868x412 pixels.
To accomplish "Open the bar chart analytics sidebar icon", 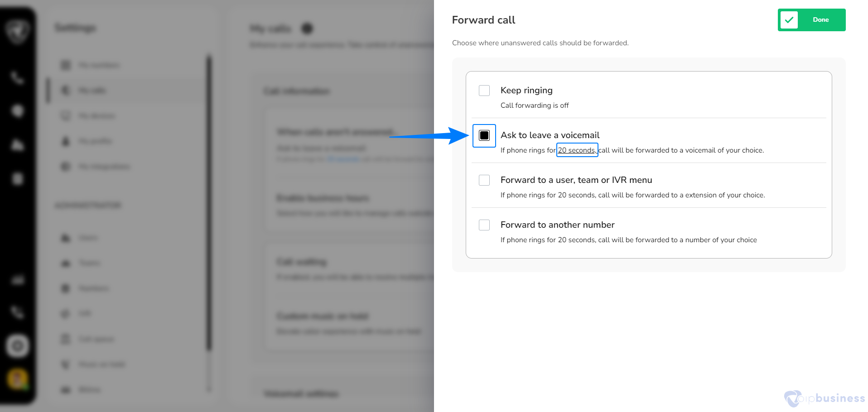I will [17, 279].
